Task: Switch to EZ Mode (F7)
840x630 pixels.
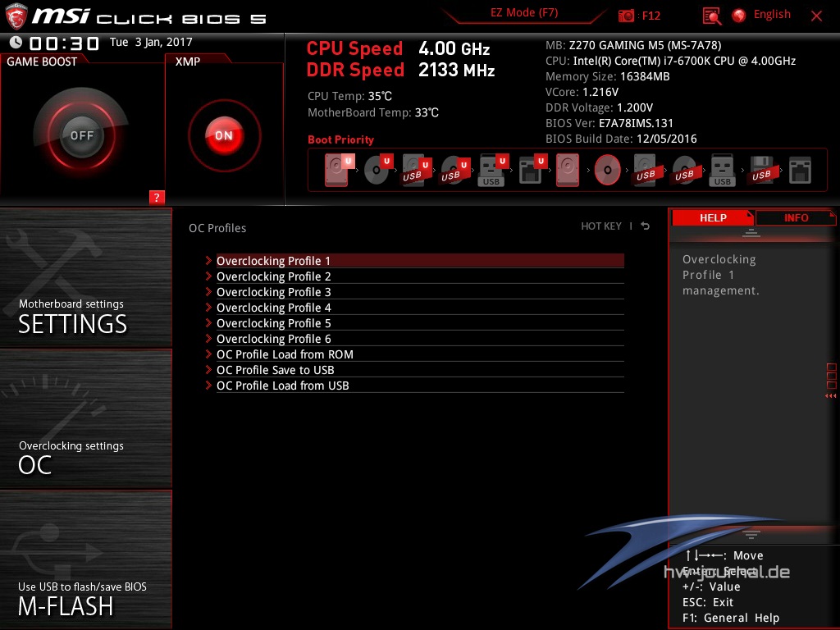Action: pyautogui.click(x=524, y=12)
